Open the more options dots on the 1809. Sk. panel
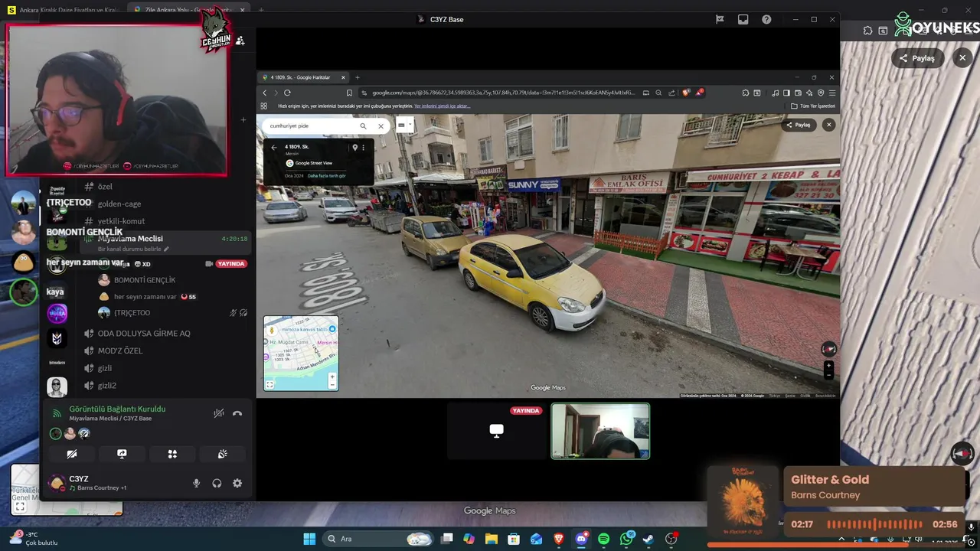 click(x=363, y=147)
